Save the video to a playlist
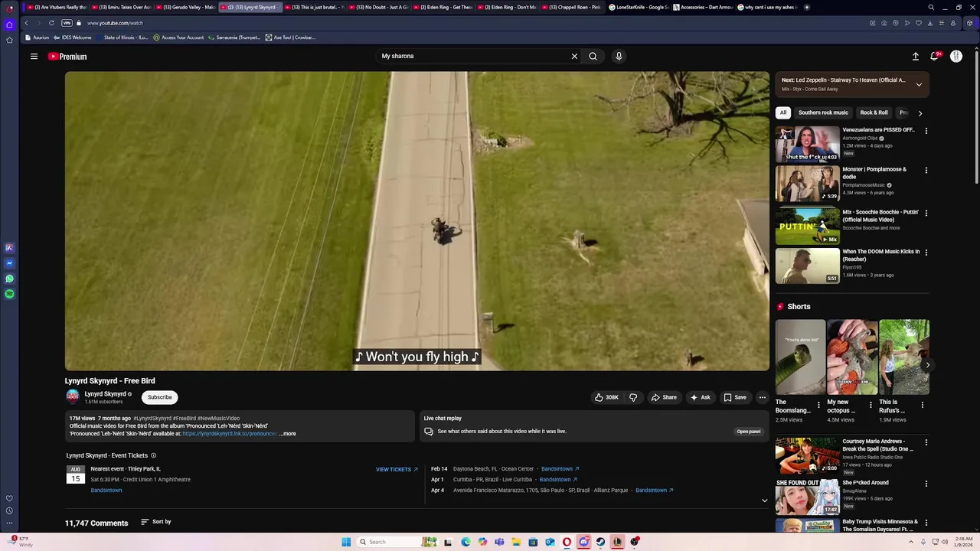Screen dimensions: 980x551 (735, 397)
